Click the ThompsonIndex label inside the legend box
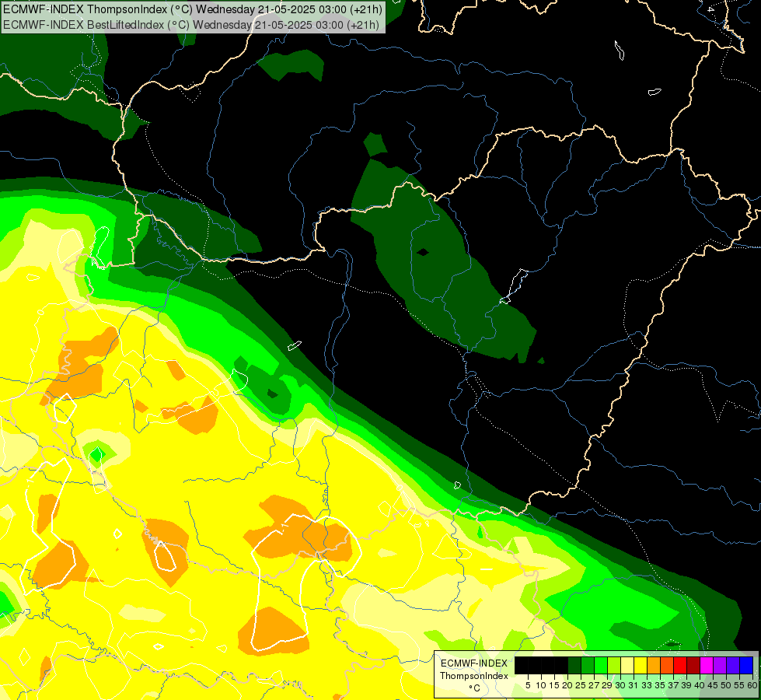 coord(473,676)
